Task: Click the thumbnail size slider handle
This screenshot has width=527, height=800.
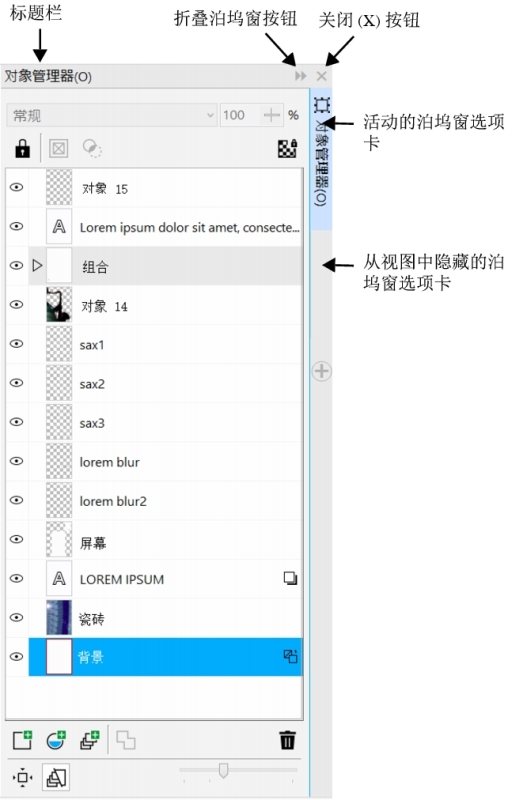Action: point(223,770)
